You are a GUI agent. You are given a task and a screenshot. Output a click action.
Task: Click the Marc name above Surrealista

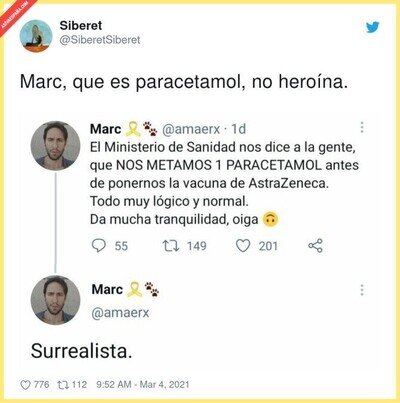tap(107, 289)
